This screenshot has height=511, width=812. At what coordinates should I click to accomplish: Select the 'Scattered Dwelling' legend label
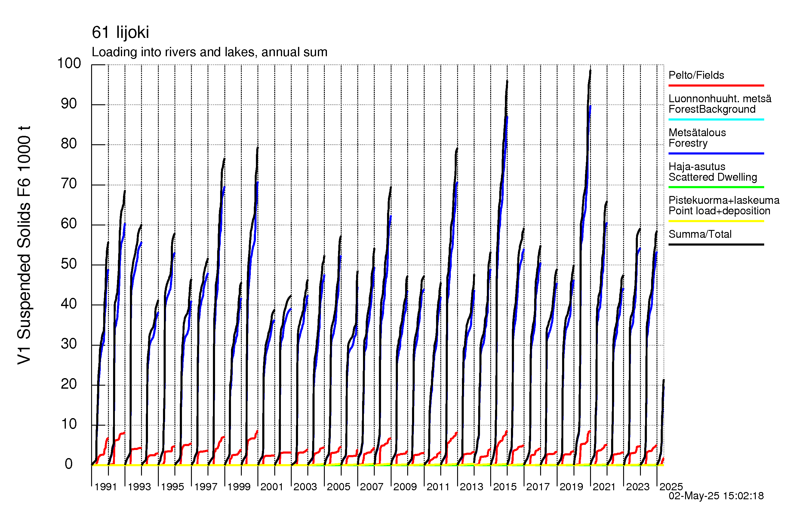pyautogui.click(x=713, y=177)
